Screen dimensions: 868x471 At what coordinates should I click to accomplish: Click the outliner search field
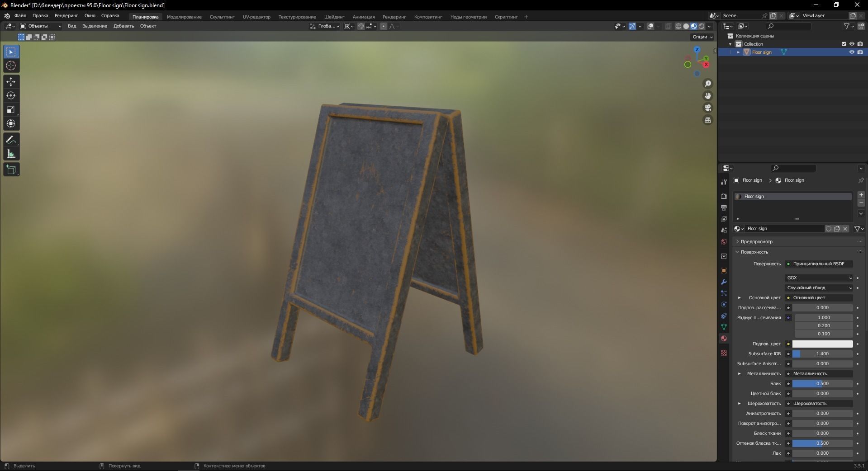(x=788, y=26)
